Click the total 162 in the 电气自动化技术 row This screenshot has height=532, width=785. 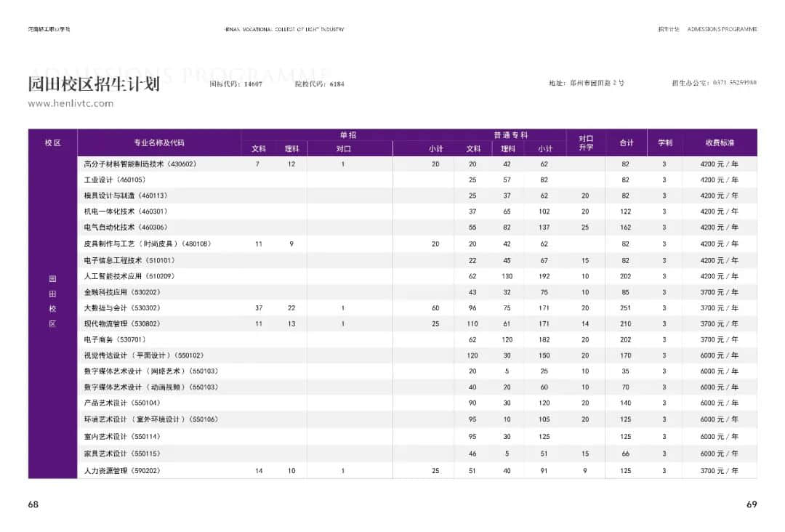click(626, 227)
